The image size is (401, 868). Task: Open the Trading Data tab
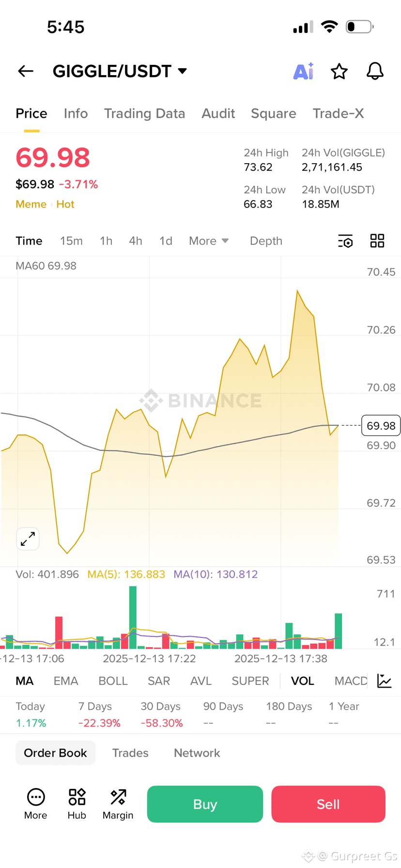(145, 113)
